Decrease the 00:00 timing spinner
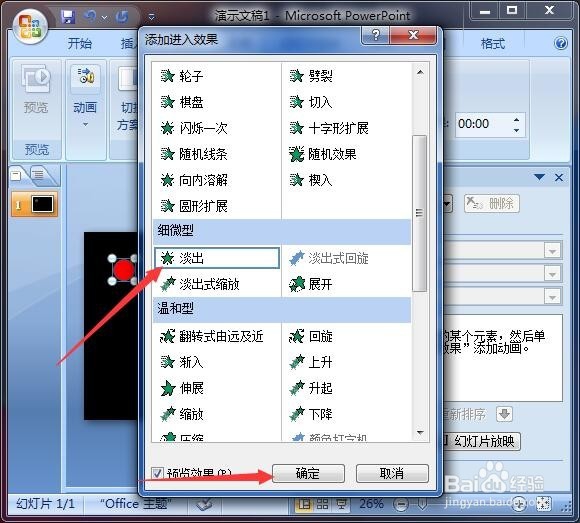Viewport: 580px width, 523px height. [x=516, y=131]
